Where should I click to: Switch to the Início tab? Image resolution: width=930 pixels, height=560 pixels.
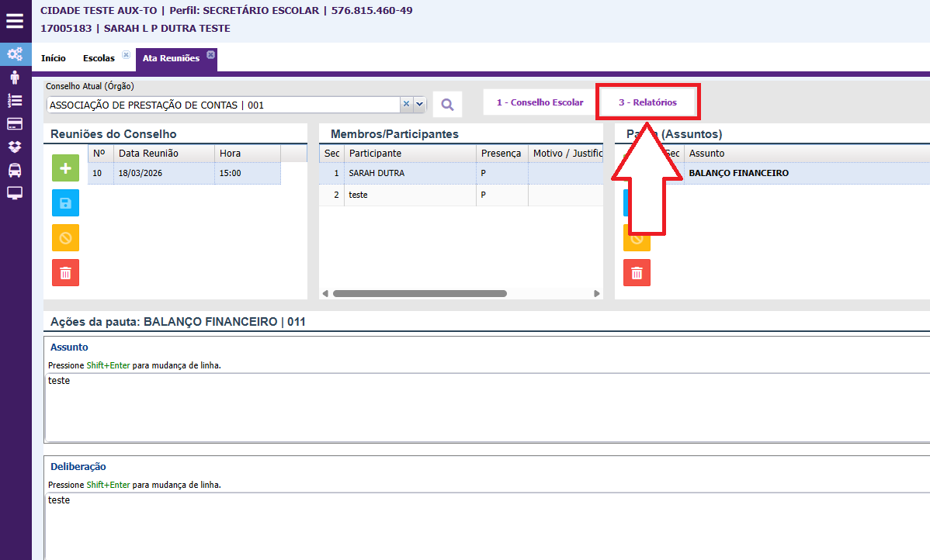pos(54,58)
